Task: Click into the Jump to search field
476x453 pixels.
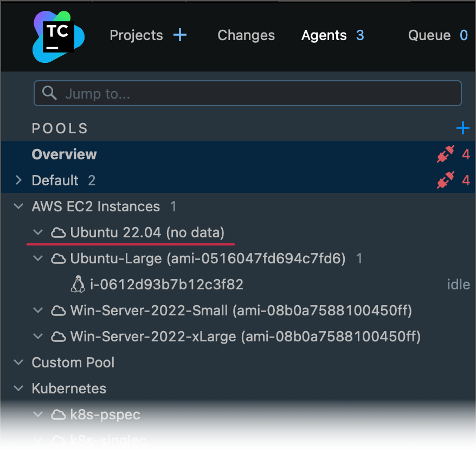Action: point(217,93)
